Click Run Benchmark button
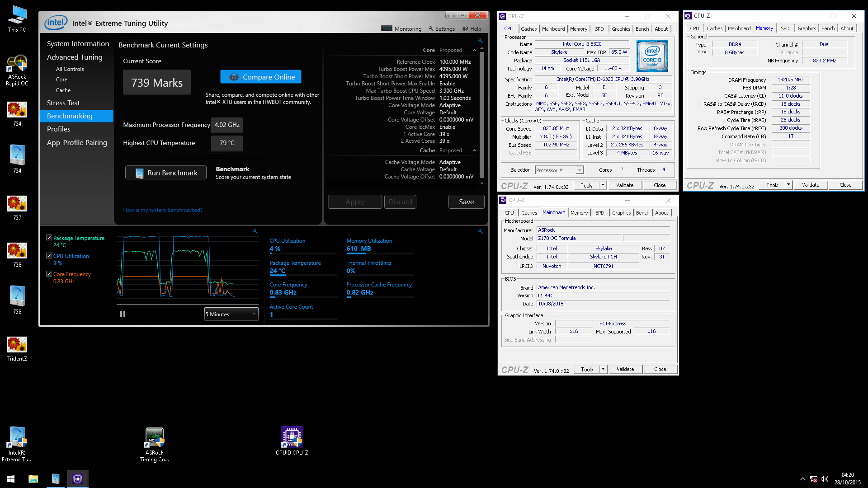868x488 pixels. click(x=166, y=173)
